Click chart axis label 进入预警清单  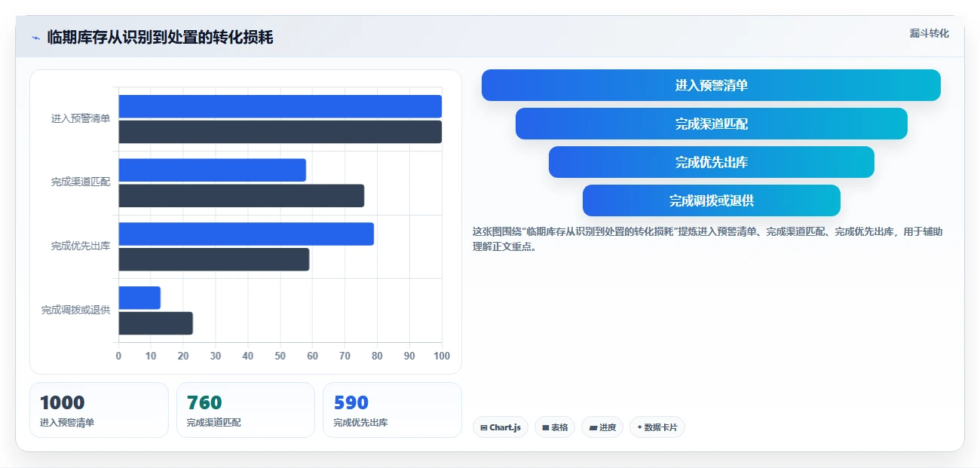pyautogui.click(x=81, y=118)
